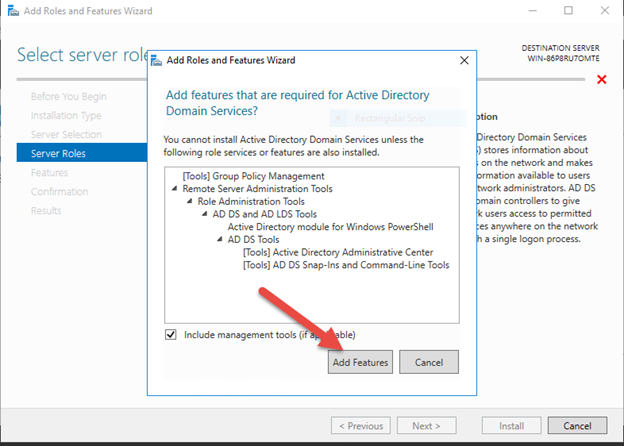Close the main wizard window
This screenshot has width=624, height=446.
pos(605,11)
